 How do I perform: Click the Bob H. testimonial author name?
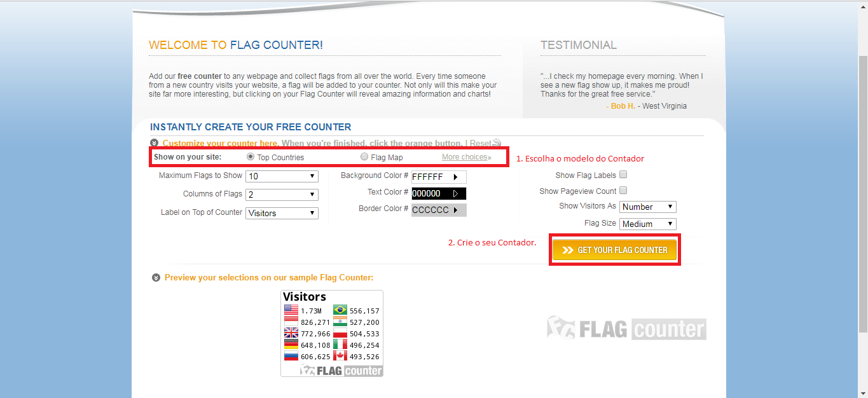pyautogui.click(x=623, y=106)
